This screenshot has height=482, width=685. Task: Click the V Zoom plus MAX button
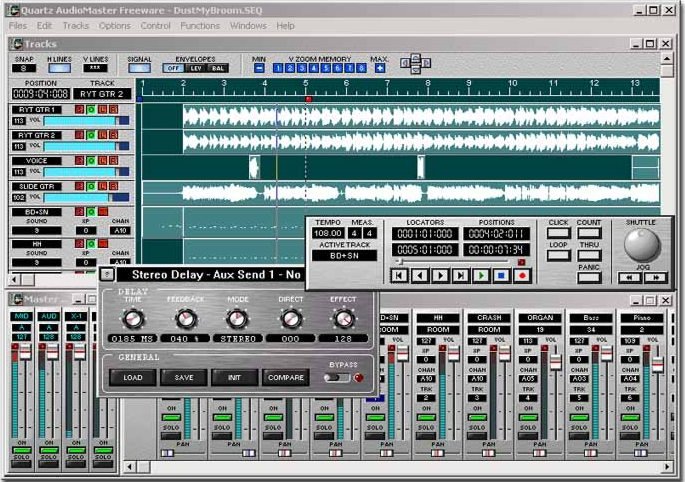[380, 68]
